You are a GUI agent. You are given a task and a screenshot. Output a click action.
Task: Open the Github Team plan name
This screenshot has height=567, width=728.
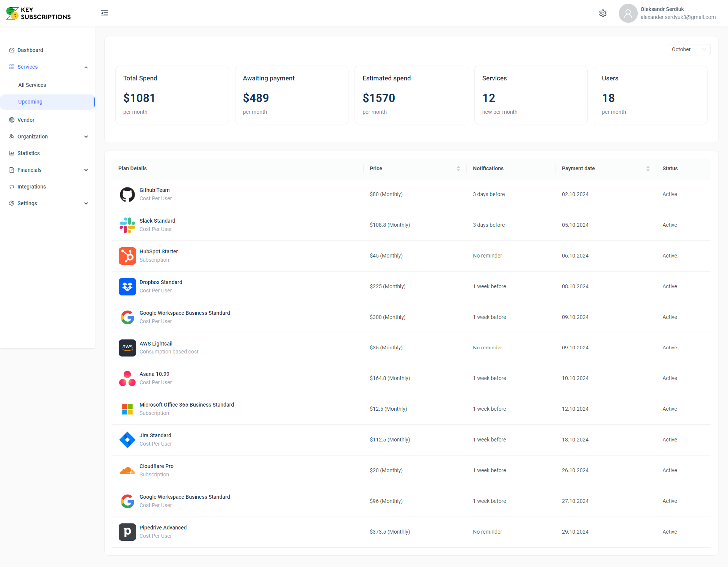click(x=154, y=190)
